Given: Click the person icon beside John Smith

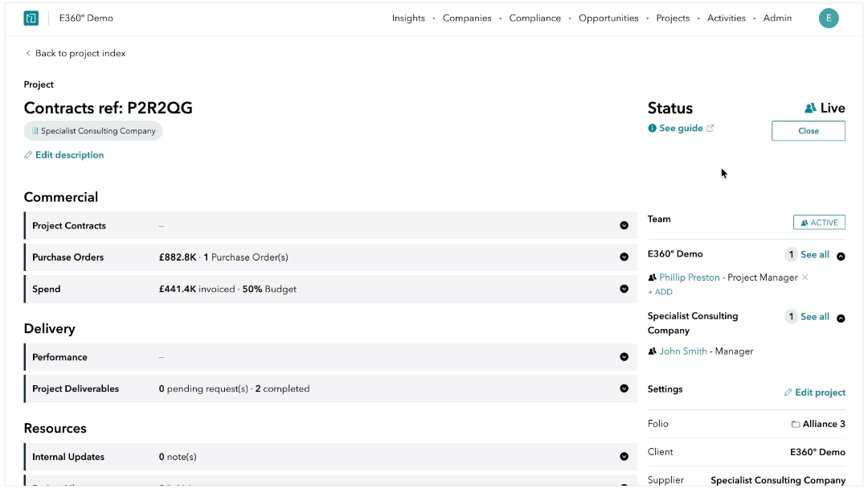Looking at the screenshot, I should coord(652,351).
